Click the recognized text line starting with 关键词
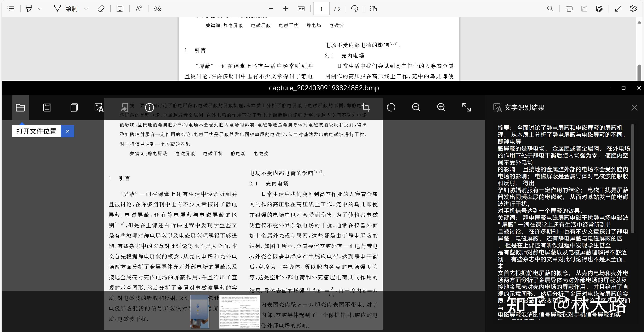Image resolution: width=644 pixels, height=332 pixels. pos(563,218)
